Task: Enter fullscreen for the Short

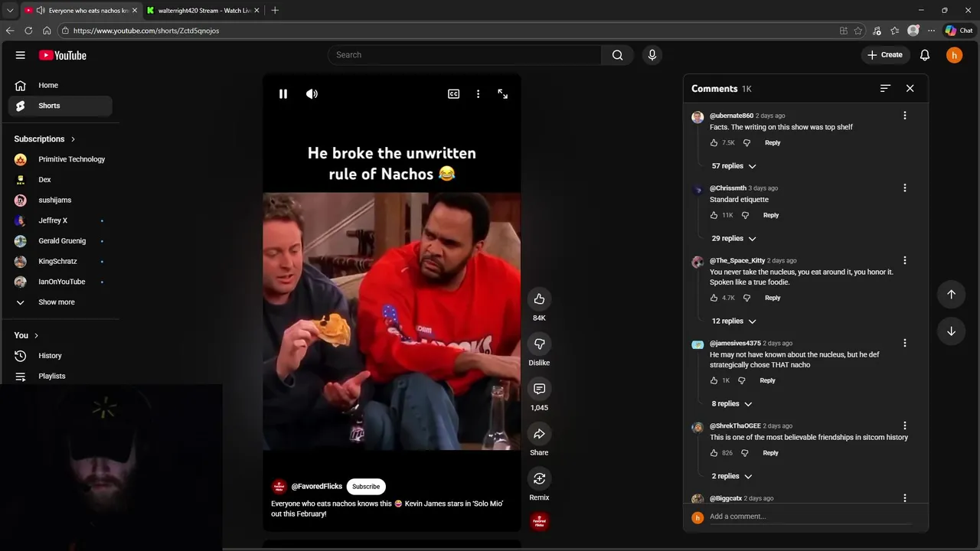Action: click(x=503, y=93)
